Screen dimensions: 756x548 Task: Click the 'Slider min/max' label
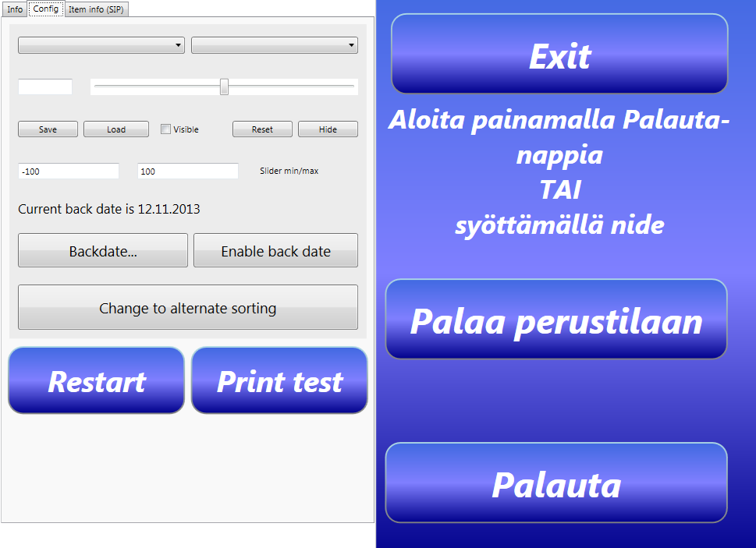click(x=289, y=171)
